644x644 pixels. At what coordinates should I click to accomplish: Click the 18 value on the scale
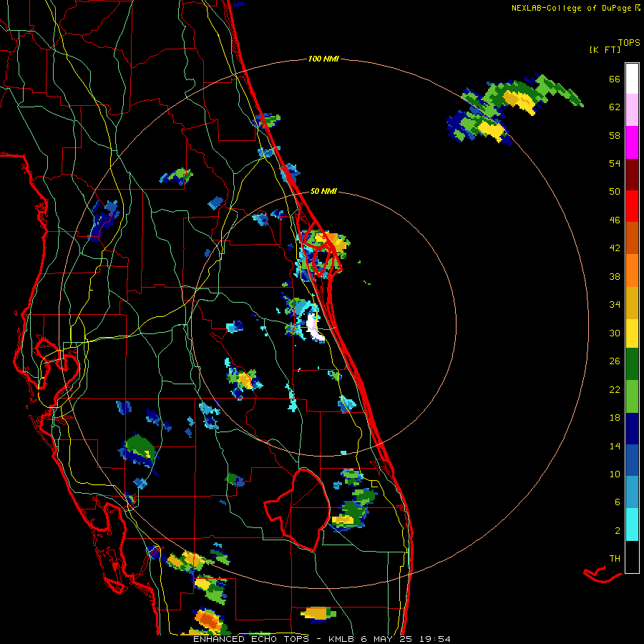point(615,418)
